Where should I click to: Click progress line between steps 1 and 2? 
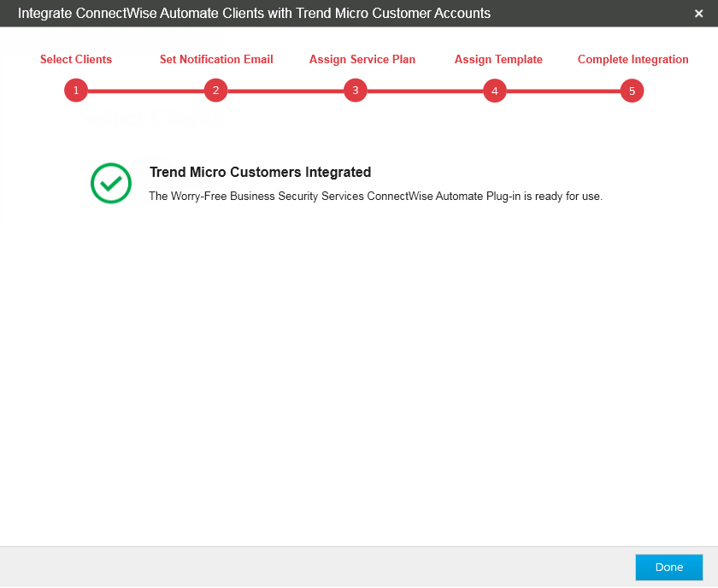[145, 91]
